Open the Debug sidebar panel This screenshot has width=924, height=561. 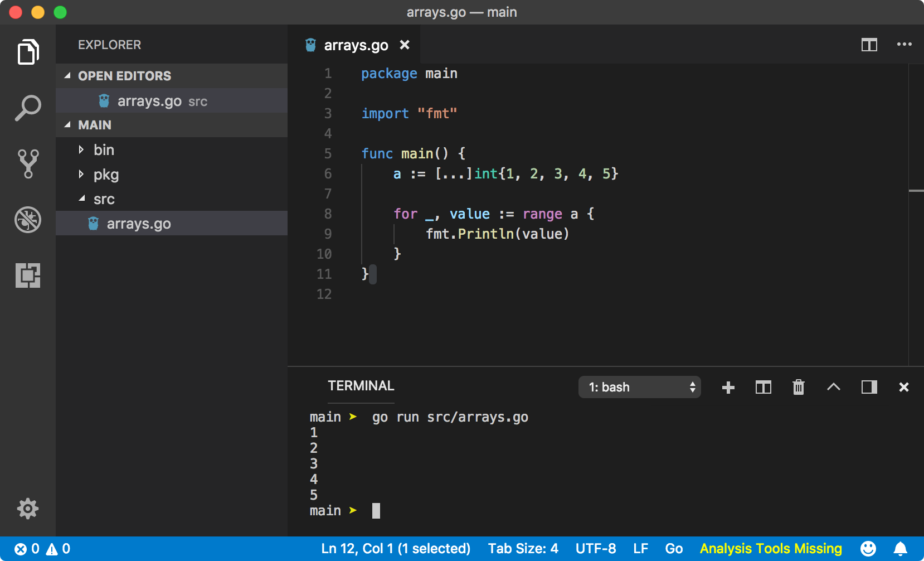click(28, 220)
